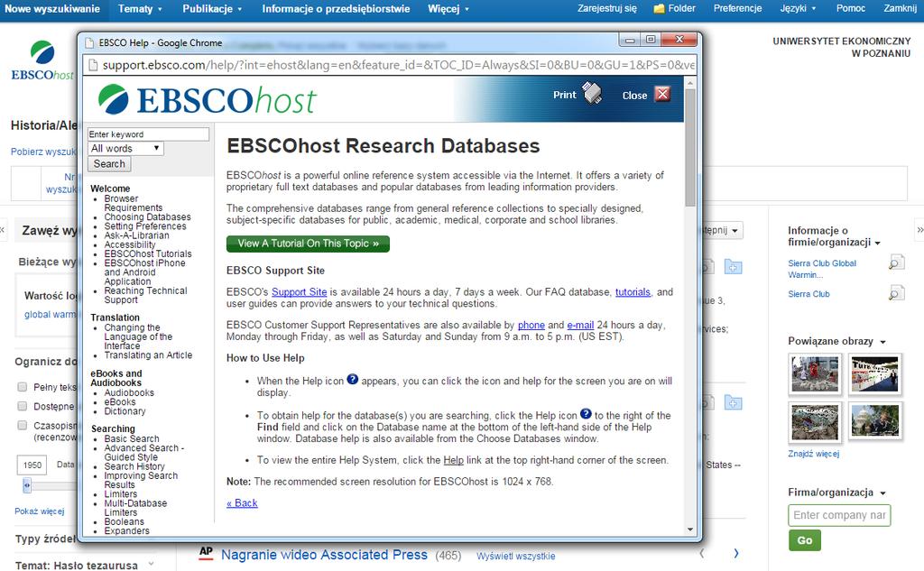Click magnifier icon next to Sierra Club Global Warmin
924x571 pixels.
(896, 262)
